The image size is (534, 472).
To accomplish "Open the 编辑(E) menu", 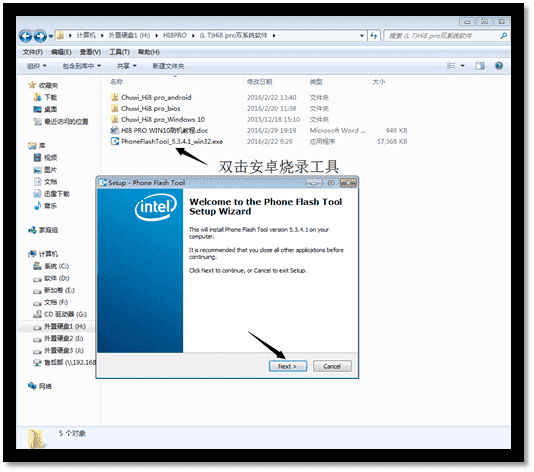I will [61, 52].
